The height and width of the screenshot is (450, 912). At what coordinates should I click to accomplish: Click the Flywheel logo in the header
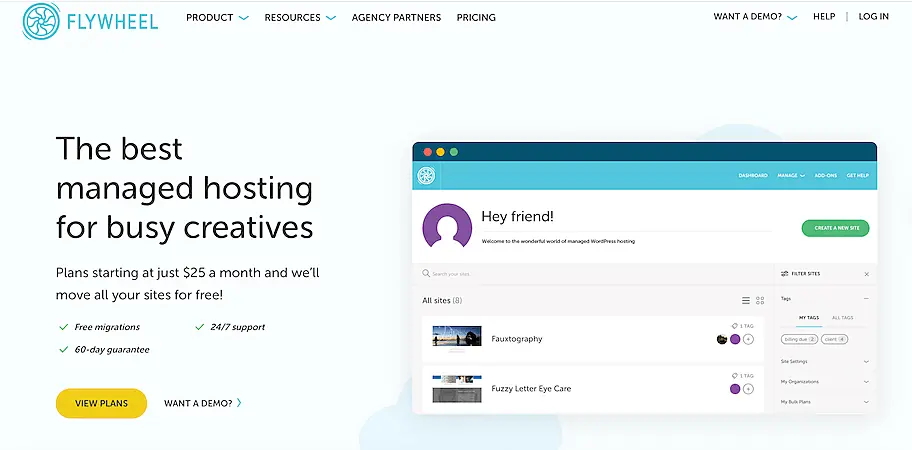coord(90,21)
